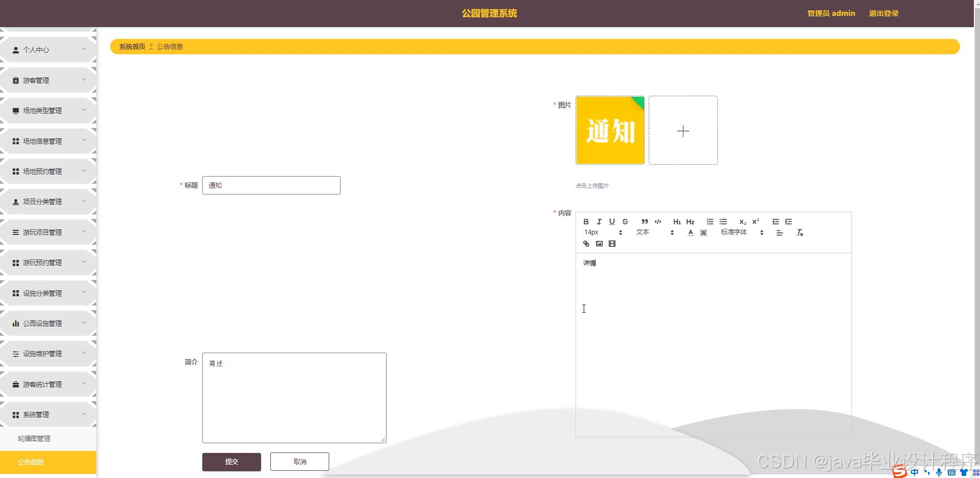The width and height of the screenshot is (980, 478).
Task: Insert a code block in the editor
Action: point(658,222)
